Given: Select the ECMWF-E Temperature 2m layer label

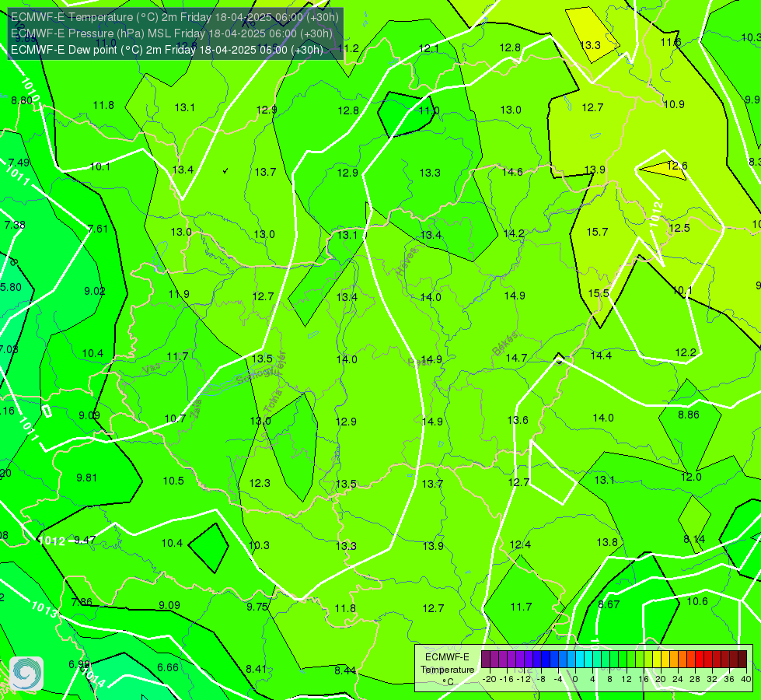Looking at the screenshot, I should coord(175,17).
